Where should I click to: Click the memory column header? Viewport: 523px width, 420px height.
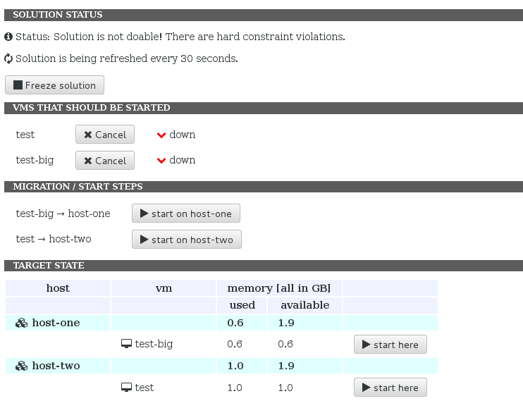279,288
